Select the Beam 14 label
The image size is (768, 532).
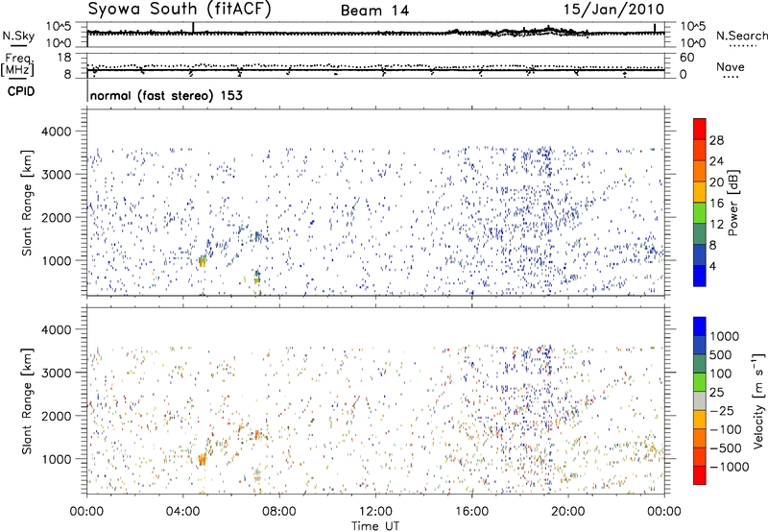374,11
